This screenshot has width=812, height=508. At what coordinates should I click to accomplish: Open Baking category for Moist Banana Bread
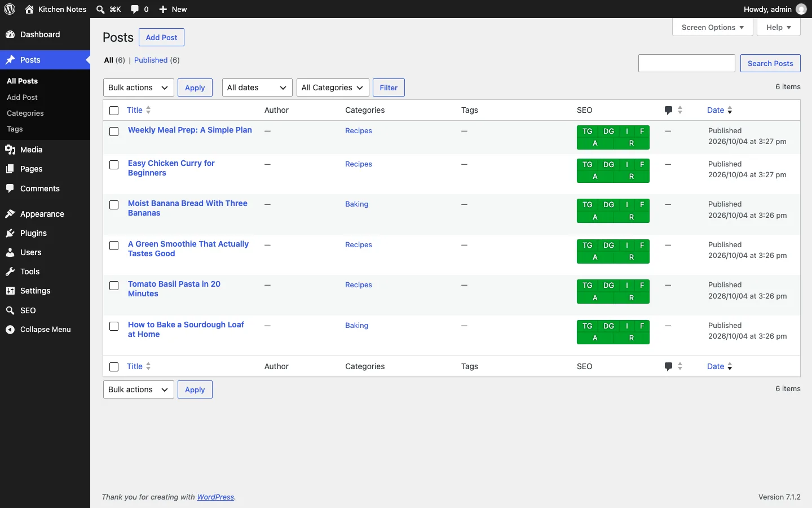pyautogui.click(x=357, y=204)
